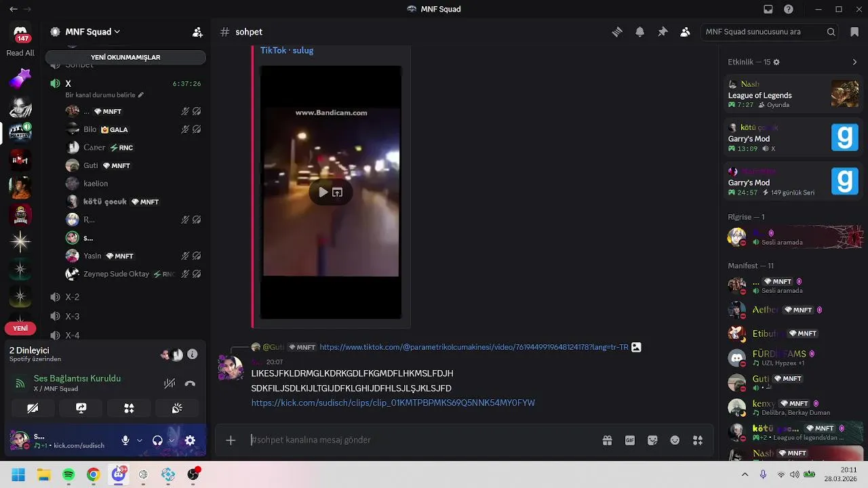Go back with the left arrow

point(14,9)
